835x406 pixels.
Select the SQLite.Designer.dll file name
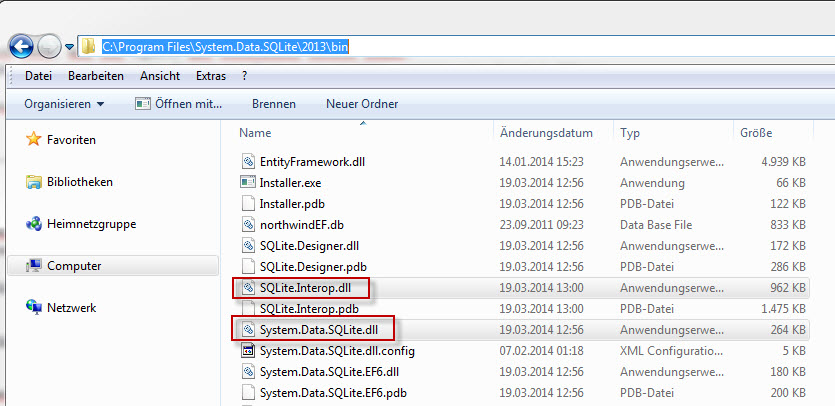click(x=309, y=246)
